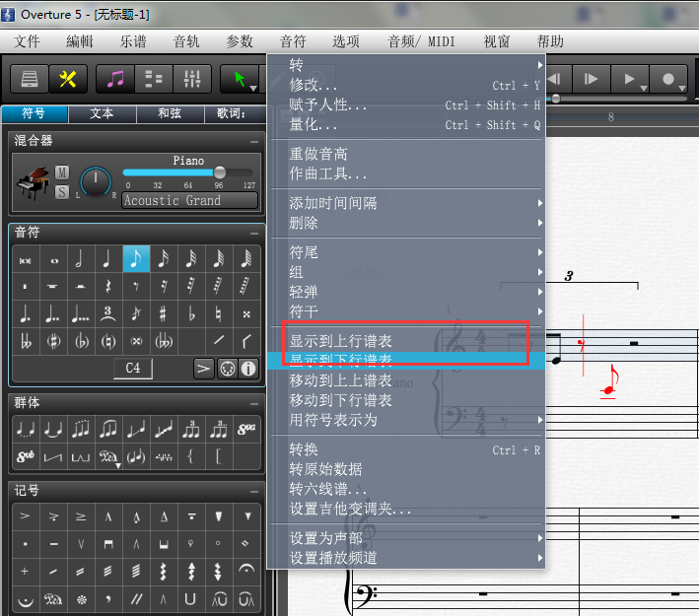Choose 量化... from the menu
Image resolution: width=699 pixels, height=616 pixels.
[x=406, y=124]
